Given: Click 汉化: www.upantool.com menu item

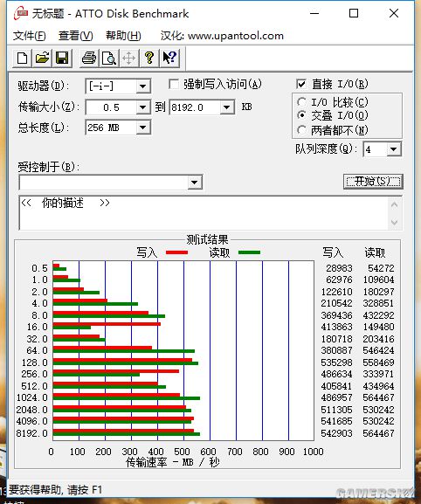Looking at the screenshot, I should [x=222, y=35].
